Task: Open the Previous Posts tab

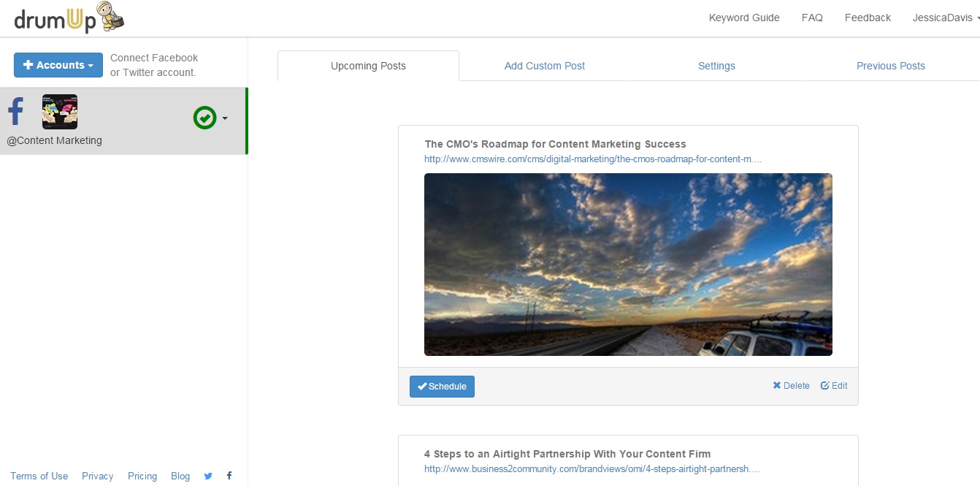Action: point(890,66)
